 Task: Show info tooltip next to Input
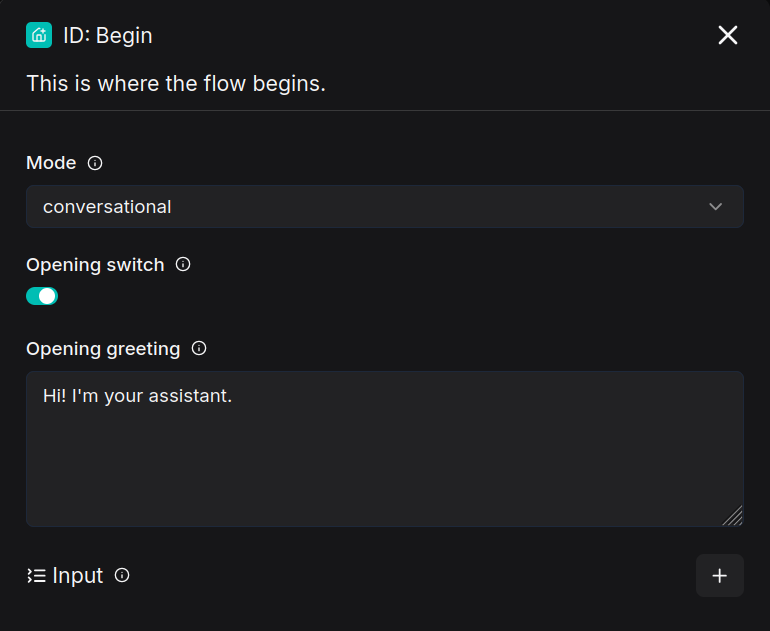[122, 575]
